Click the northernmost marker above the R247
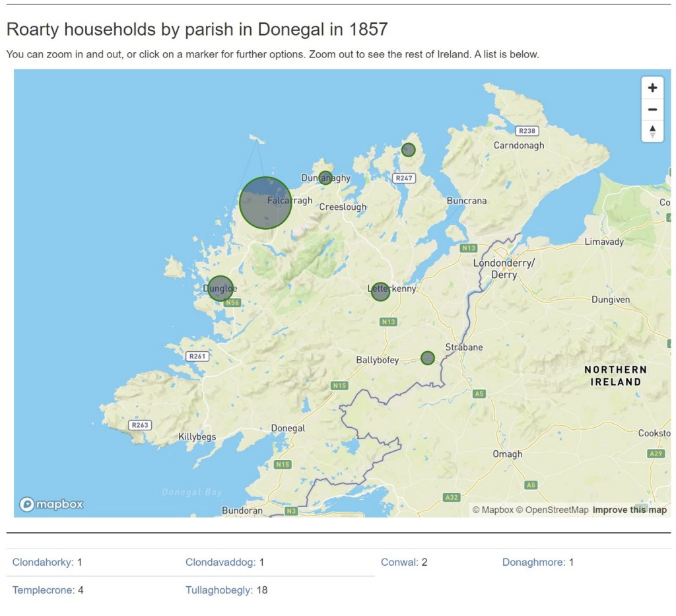 (x=409, y=150)
